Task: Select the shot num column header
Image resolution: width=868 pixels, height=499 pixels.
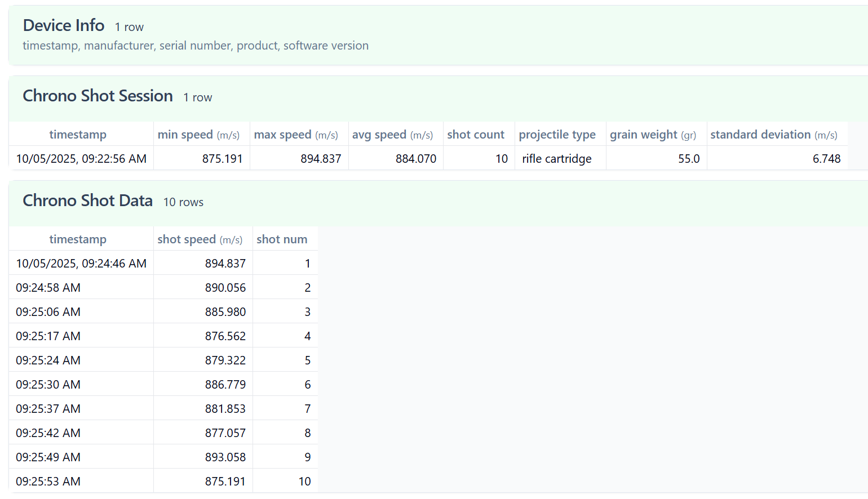Action: (x=282, y=239)
